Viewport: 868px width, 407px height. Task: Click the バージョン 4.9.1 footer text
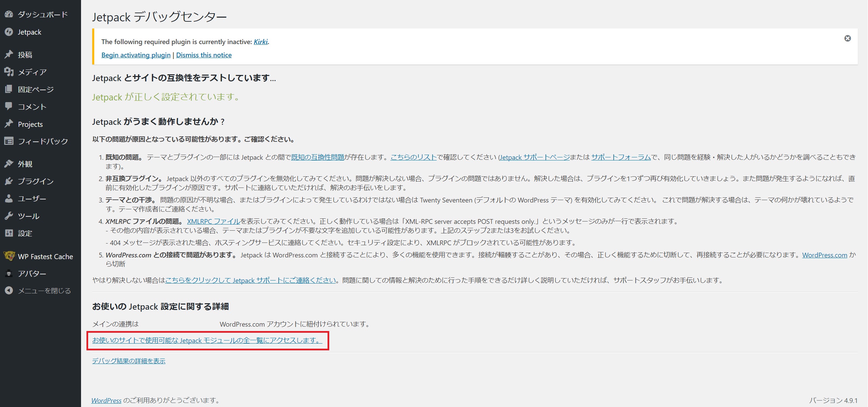tap(833, 401)
